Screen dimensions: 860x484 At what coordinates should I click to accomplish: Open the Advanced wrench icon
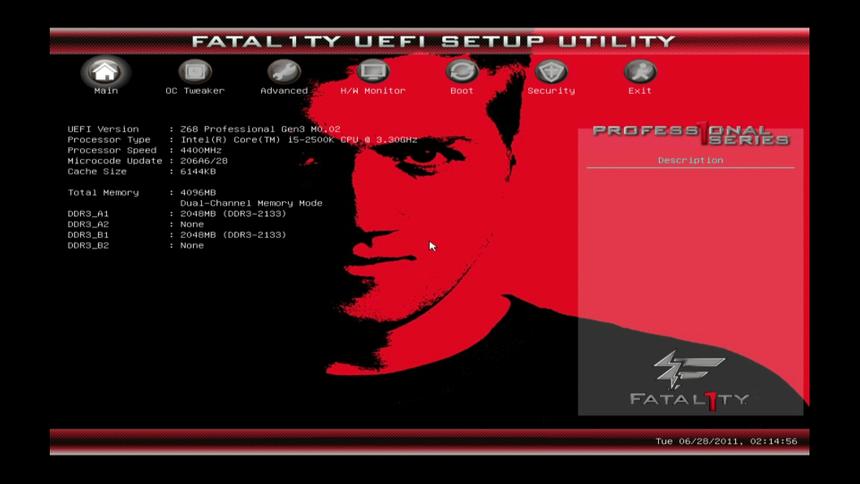(284, 71)
